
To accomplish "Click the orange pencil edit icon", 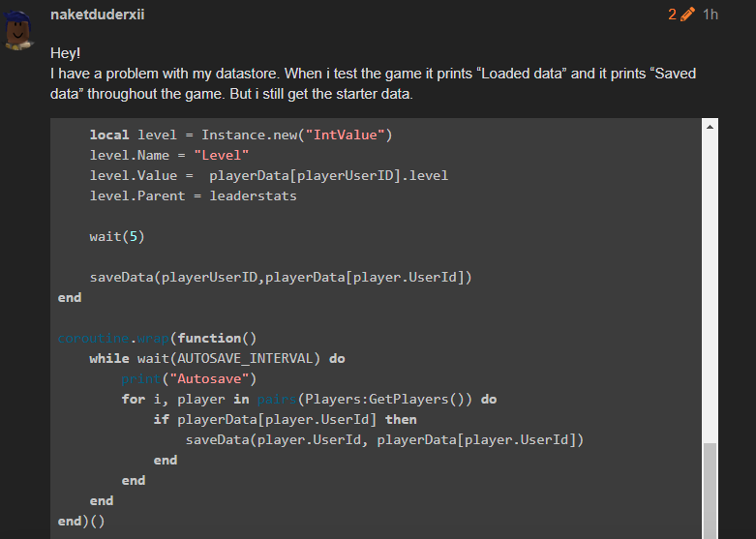I will pyautogui.click(x=688, y=15).
